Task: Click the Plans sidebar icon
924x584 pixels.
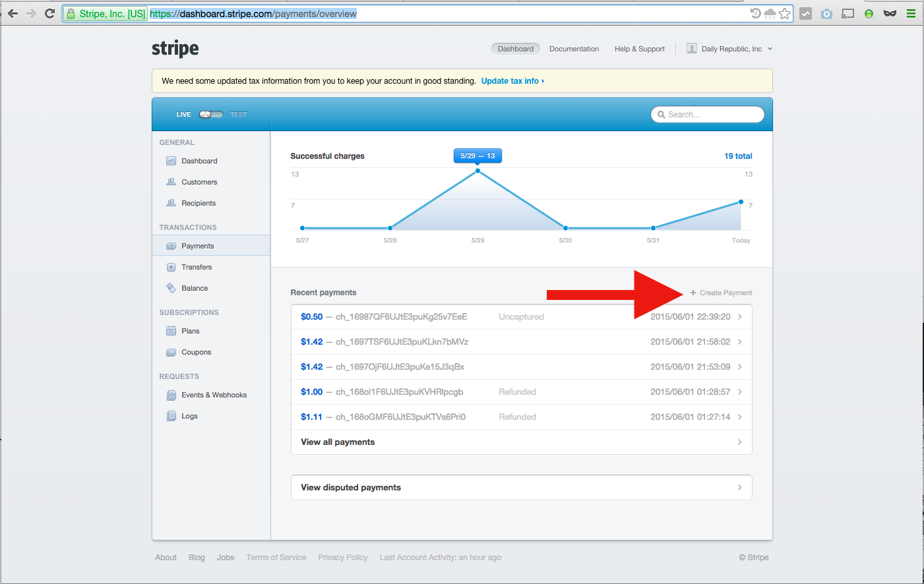Action: point(171,331)
